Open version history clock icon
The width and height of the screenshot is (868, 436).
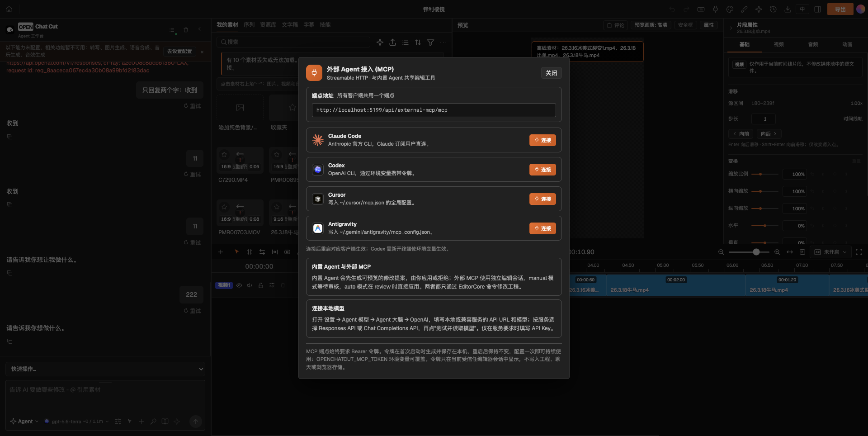[773, 9]
